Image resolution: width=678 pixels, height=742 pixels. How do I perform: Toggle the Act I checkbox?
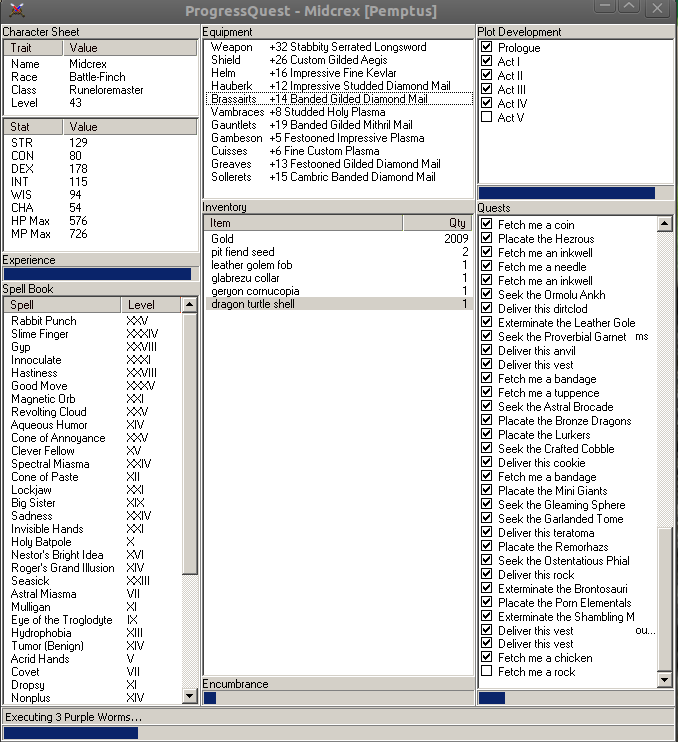486,61
